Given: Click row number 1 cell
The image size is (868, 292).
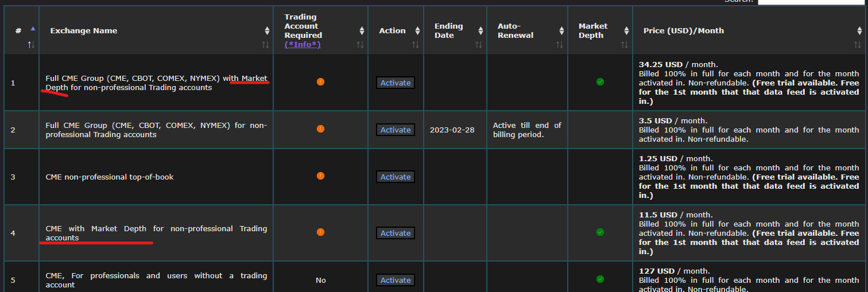Looking at the screenshot, I should tap(22, 83).
